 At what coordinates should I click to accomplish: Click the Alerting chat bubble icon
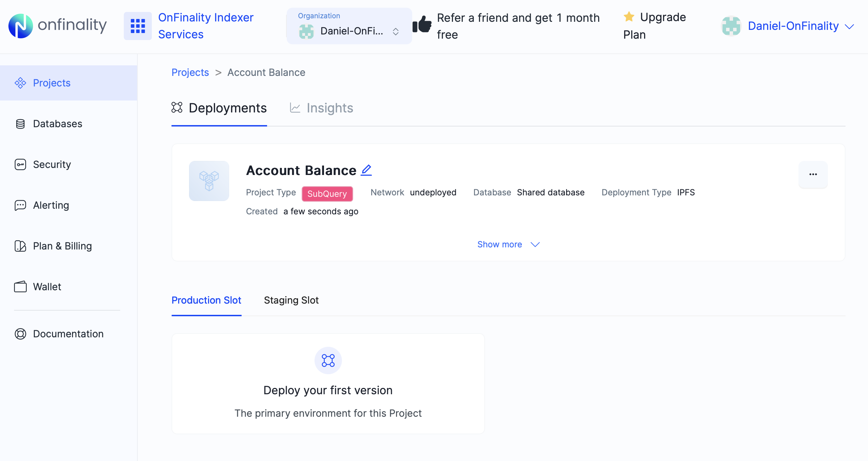[20, 205]
